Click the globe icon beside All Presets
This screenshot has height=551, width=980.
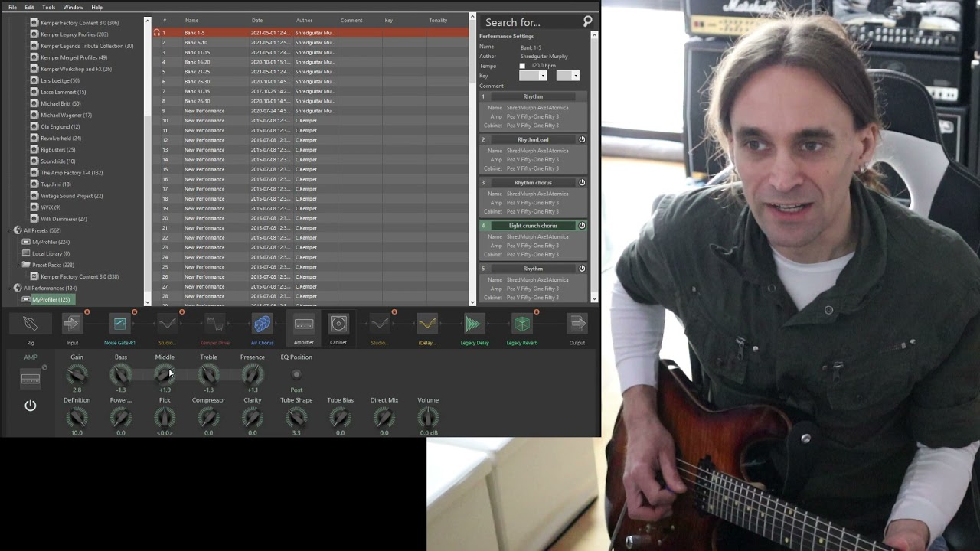pos(18,230)
